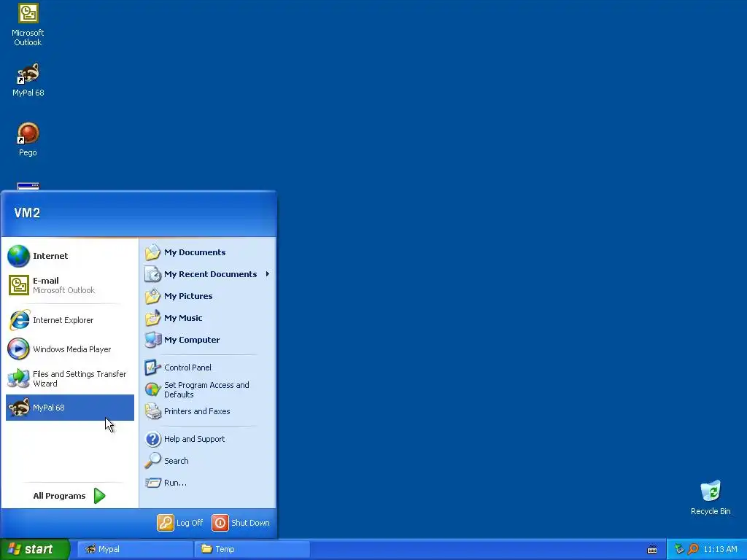Screen dimensions: 747x560
Task: Switch to Mypal taskbar window
Action: coord(135,549)
